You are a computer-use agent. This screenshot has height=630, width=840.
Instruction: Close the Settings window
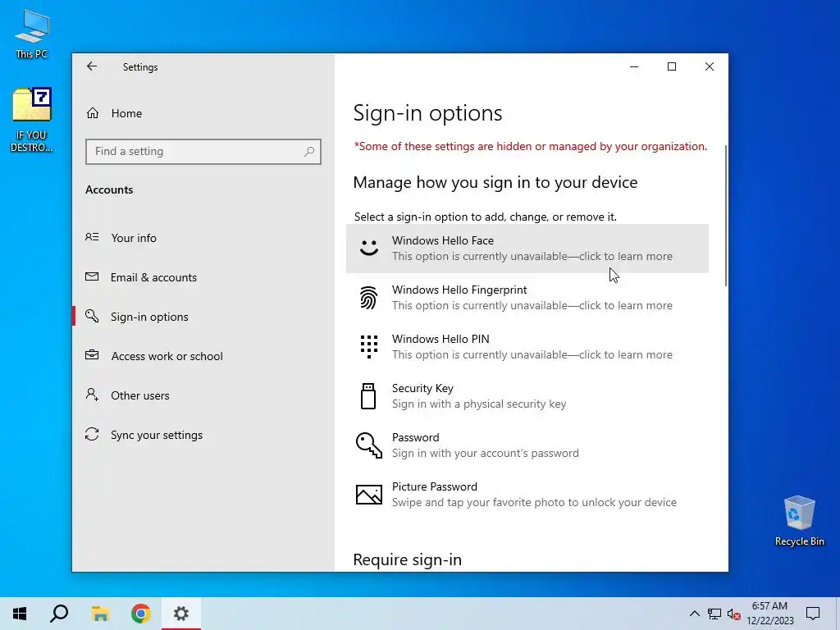(x=710, y=66)
